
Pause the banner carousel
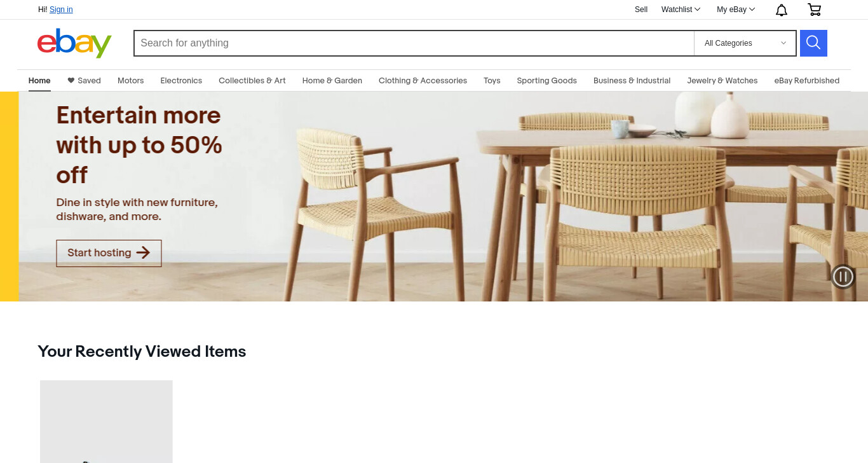click(x=843, y=277)
